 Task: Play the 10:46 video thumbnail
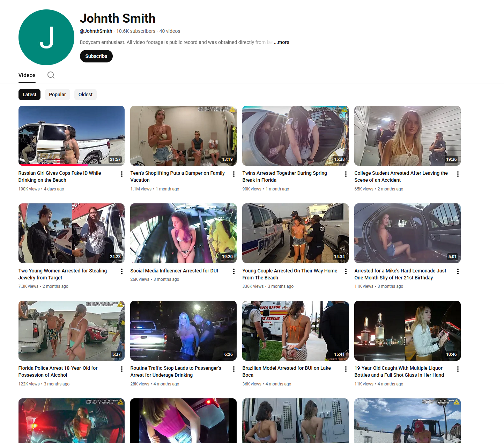click(x=408, y=331)
